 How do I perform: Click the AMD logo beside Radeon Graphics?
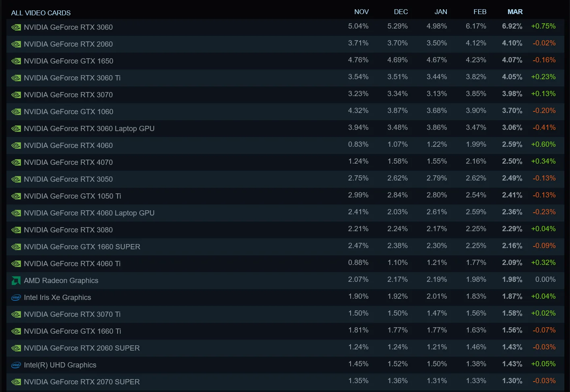(16, 281)
